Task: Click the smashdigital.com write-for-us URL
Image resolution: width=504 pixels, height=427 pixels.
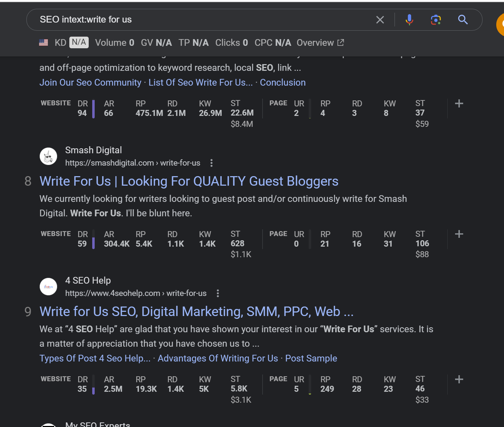Action: 133,163
